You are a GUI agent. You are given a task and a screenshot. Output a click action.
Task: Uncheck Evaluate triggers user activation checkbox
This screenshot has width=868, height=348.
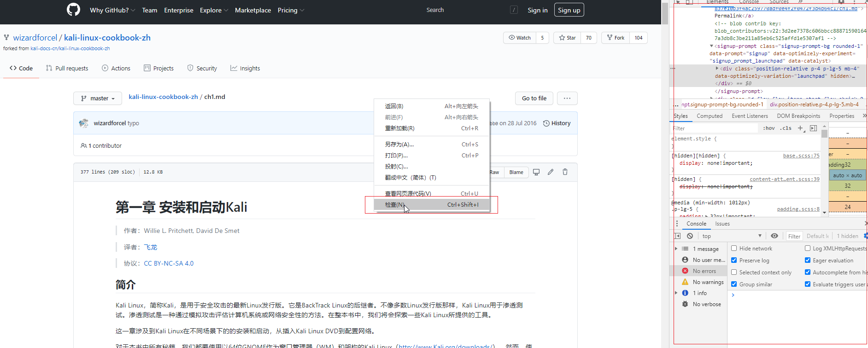[808, 284]
